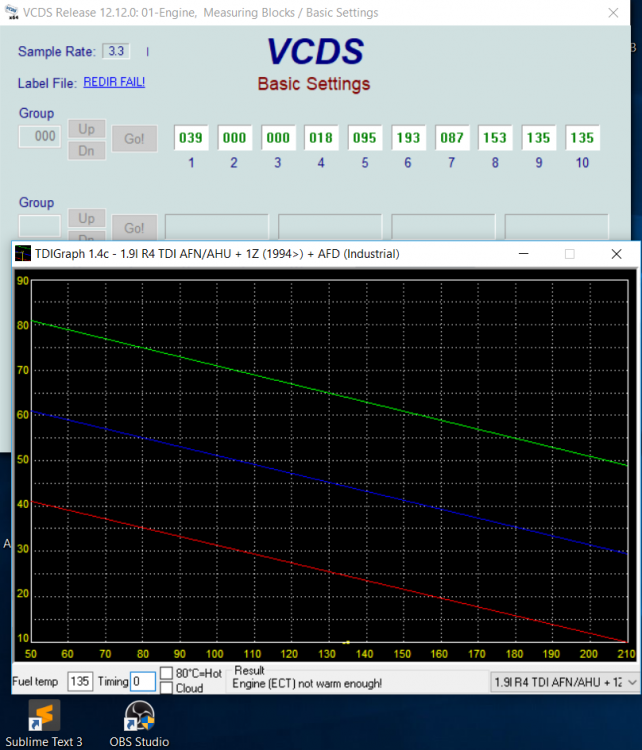The image size is (642, 750).
Task: Select measuring value 087 in field 7
Action: tap(452, 138)
